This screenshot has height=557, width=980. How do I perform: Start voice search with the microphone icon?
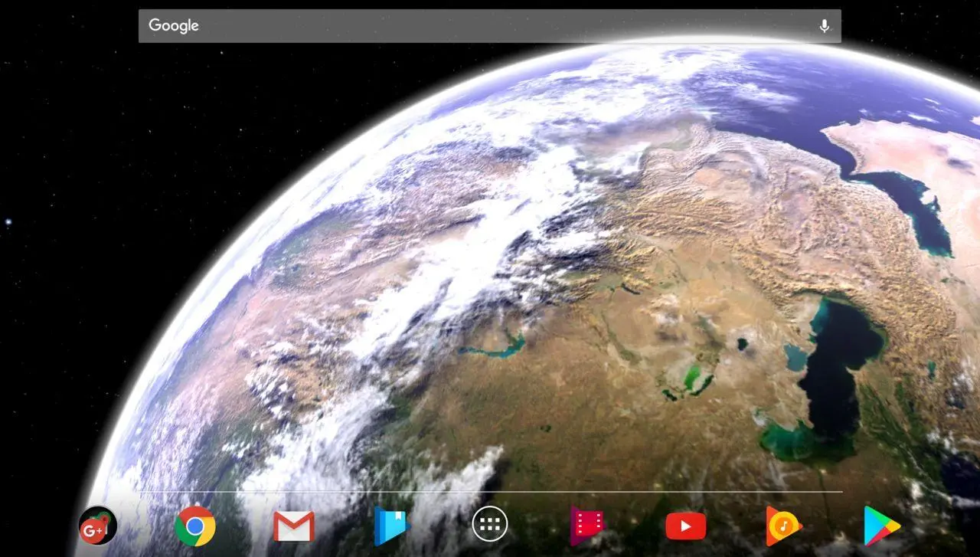tap(825, 26)
